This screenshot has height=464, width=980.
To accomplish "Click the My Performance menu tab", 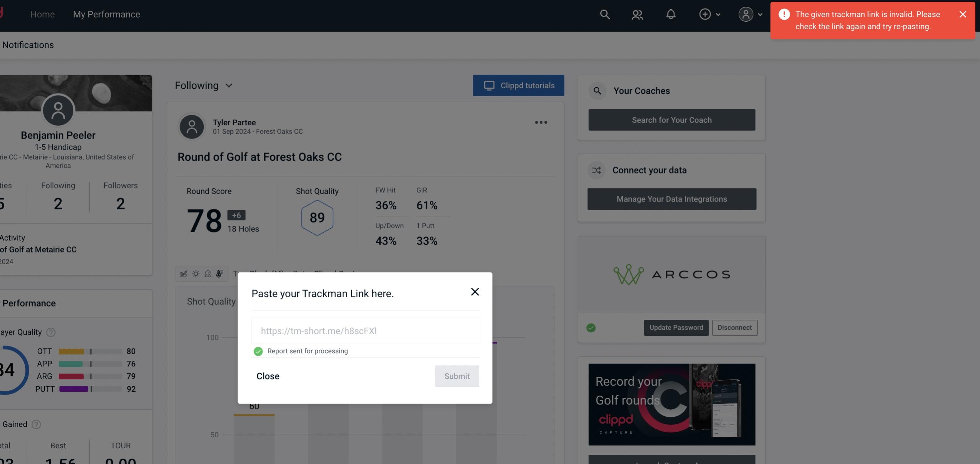I will (106, 13).
